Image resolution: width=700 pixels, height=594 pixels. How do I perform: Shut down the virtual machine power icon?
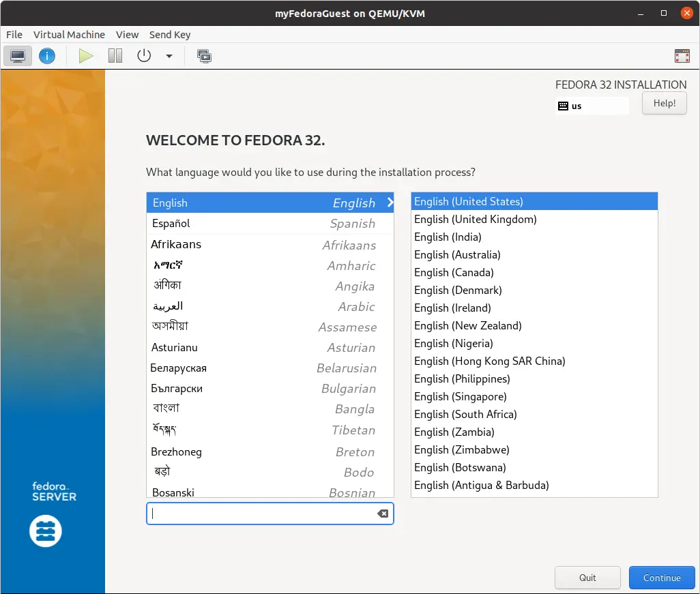coord(144,56)
